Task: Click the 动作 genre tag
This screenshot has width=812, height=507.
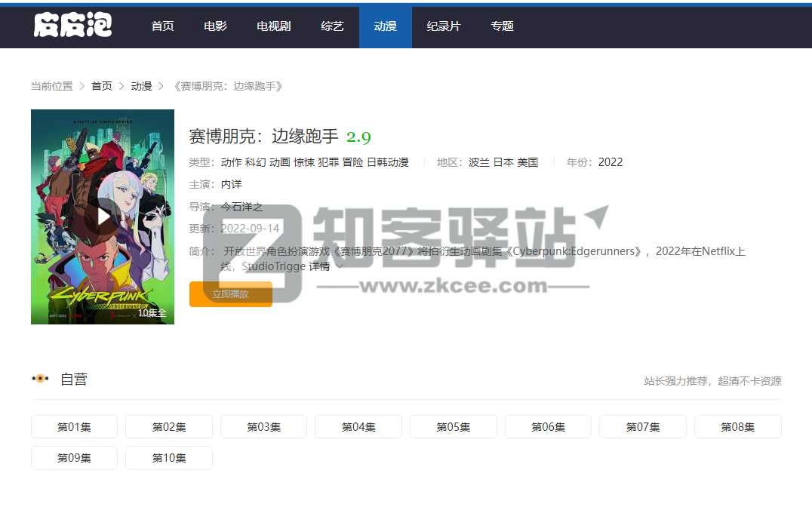Action: click(232, 162)
